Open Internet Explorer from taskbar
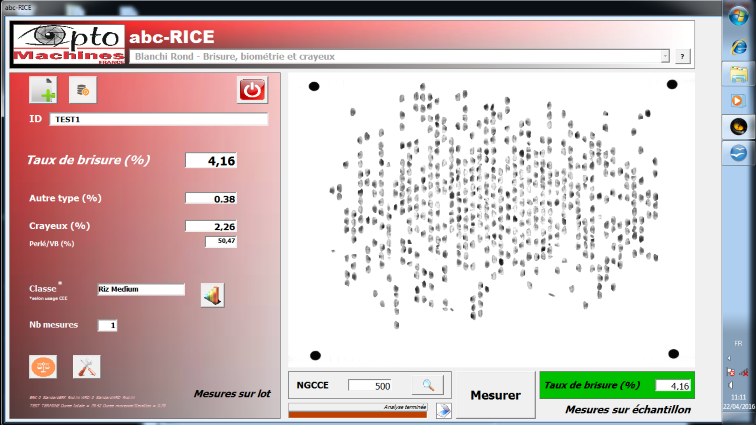This screenshot has width=756, height=425. pos(738,47)
